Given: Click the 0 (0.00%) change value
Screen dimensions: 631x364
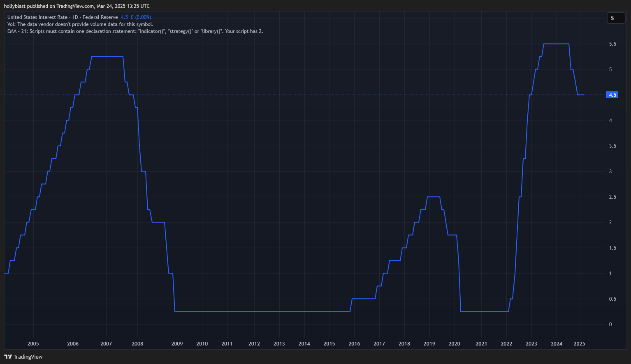Looking at the screenshot, I should 141,17.
